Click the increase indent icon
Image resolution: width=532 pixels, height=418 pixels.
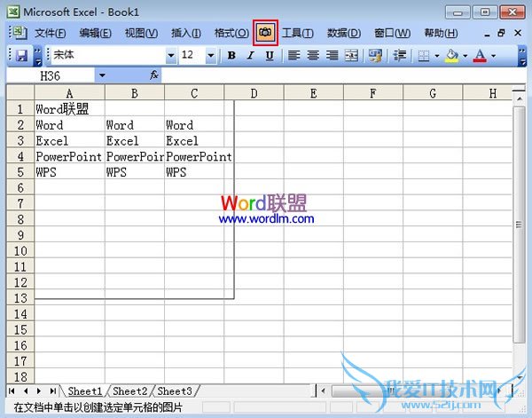pyautogui.click(x=400, y=55)
